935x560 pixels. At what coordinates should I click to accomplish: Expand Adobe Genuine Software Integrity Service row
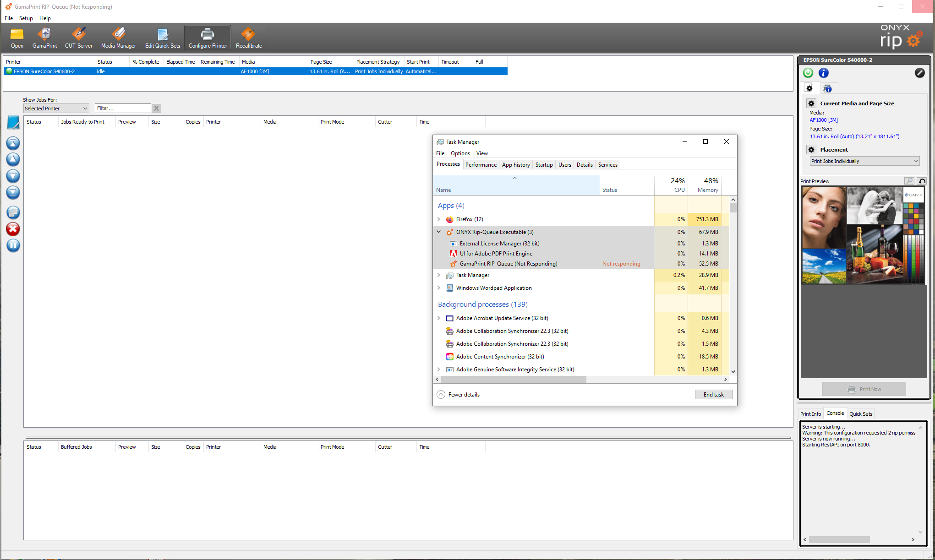(x=439, y=370)
